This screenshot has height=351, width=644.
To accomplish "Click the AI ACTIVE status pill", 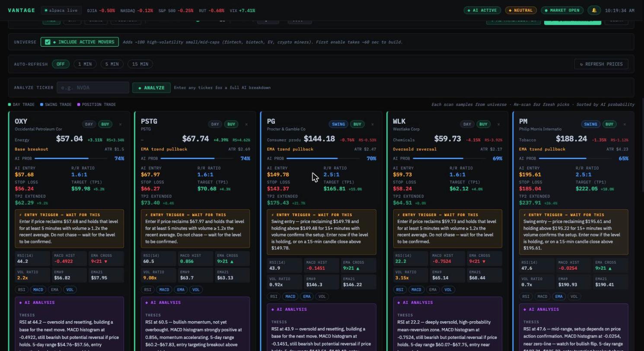I will click(482, 10).
